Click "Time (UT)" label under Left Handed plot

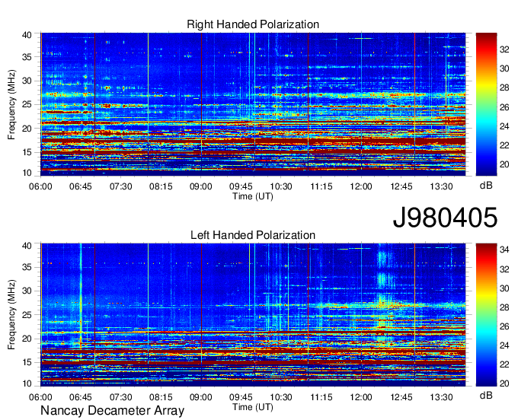(x=253, y=407)
